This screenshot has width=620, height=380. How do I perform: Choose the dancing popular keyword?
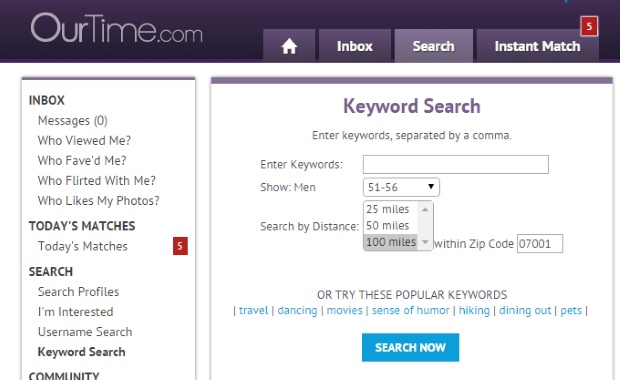297,310
